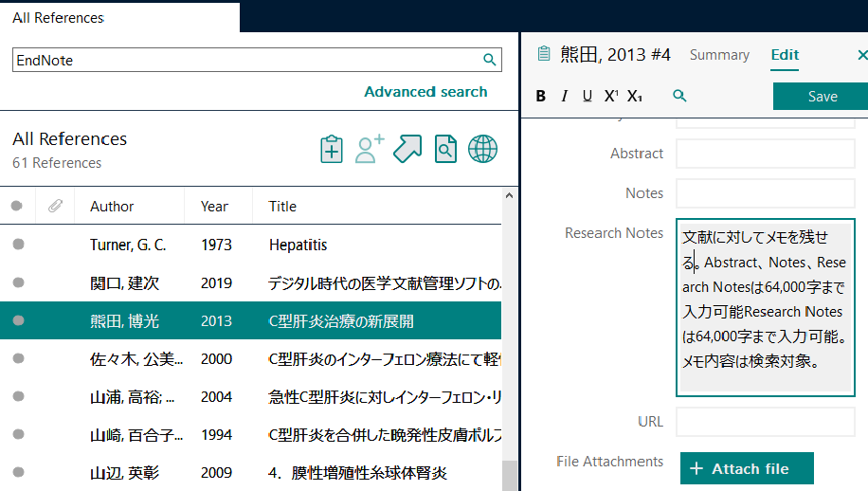868x491 pixels.
Task: Click the share library person-plus icon
Action: (x=370, y=149)
